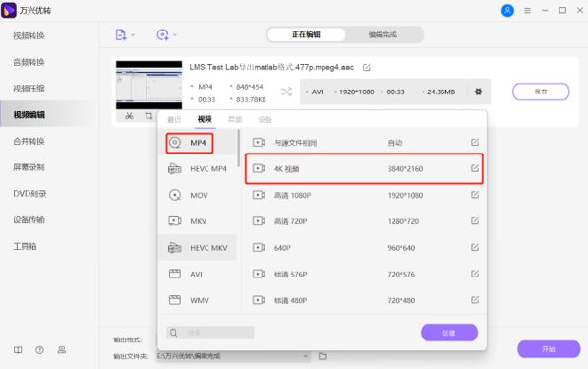Screen dimensions: 588x369
Task: Choose the 高清 1080P preset
Action: point(364,195)
